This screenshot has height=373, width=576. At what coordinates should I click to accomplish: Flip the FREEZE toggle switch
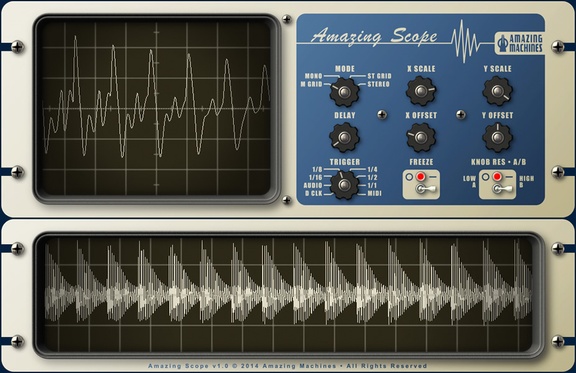coord(425,189)
